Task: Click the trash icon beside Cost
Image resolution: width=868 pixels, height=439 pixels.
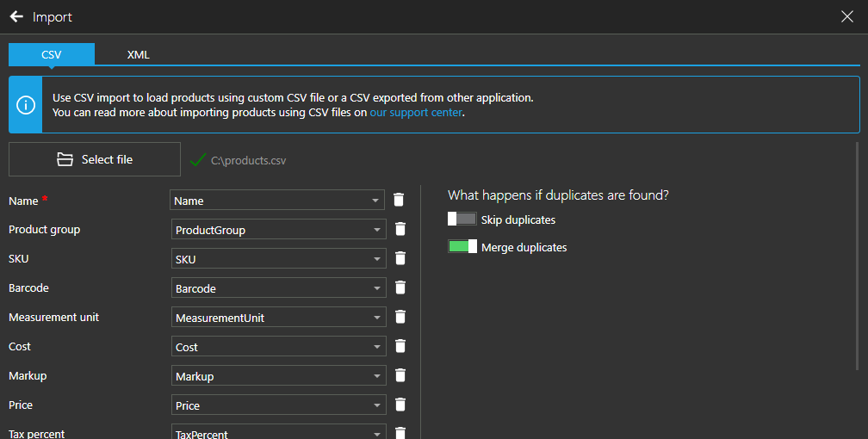Action: [400, 346]
